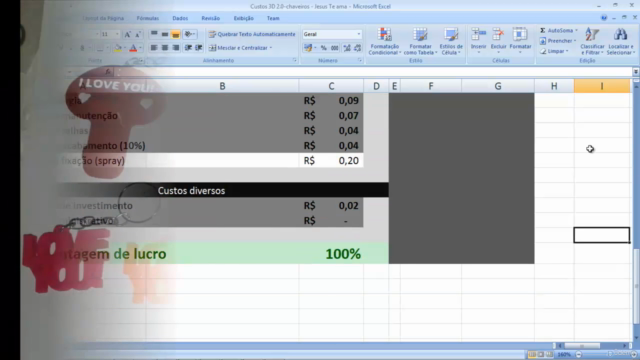Open the Dados ribbon tab
Screen dimensions: 640x360
(x=180, y=18)
